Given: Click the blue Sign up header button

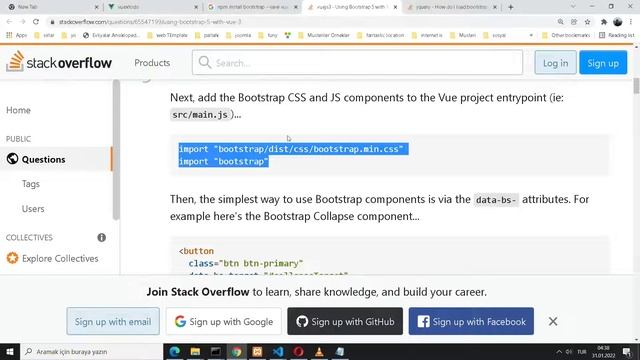Looking at the screenshot, I should tap(603, 63).
